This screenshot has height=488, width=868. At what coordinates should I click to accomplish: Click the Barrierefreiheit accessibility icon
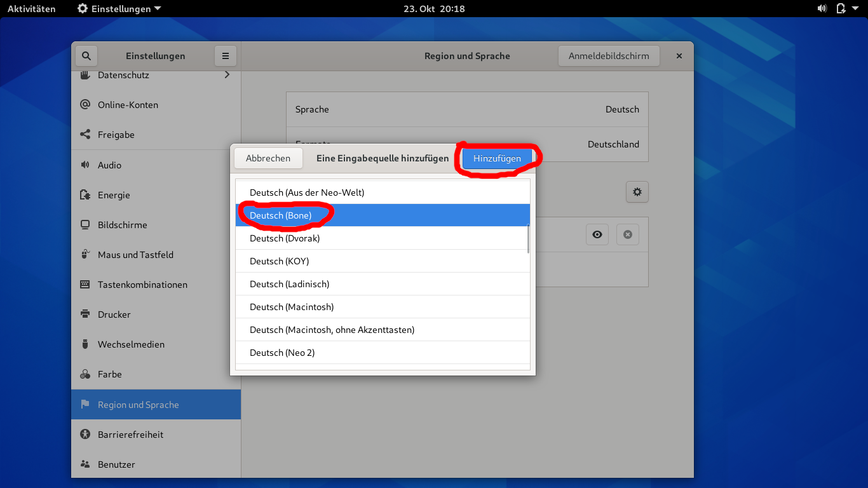tap(85, 435)
